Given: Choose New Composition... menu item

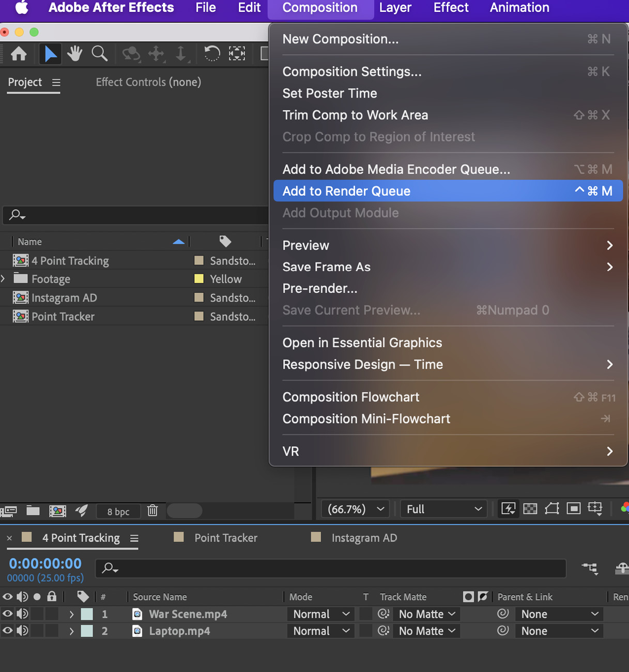Looking at the screenshot, I should pos(448,39).
